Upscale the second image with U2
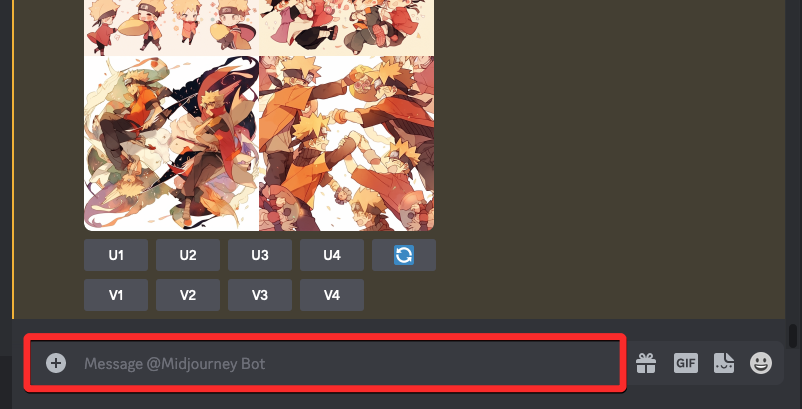Screen dimensions: 802x409 [188, 255]
